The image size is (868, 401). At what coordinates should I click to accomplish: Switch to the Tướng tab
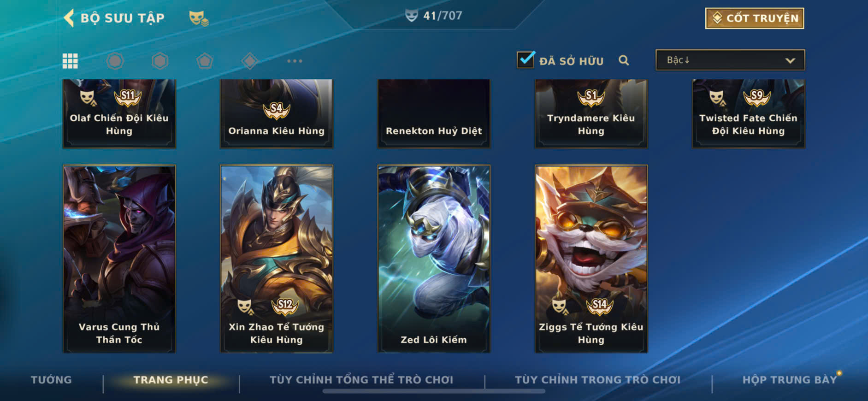(51, 380)
